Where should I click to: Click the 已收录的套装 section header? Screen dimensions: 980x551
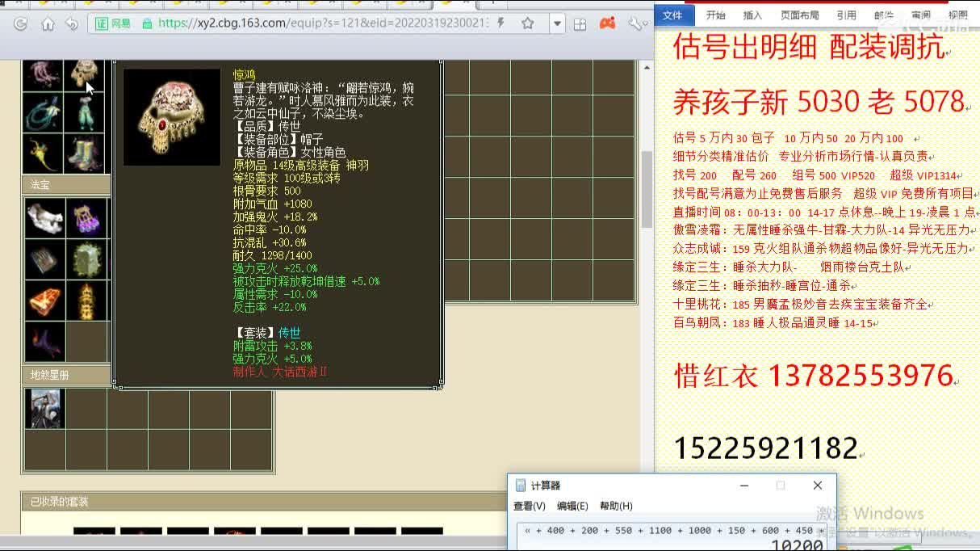[262, 502]
